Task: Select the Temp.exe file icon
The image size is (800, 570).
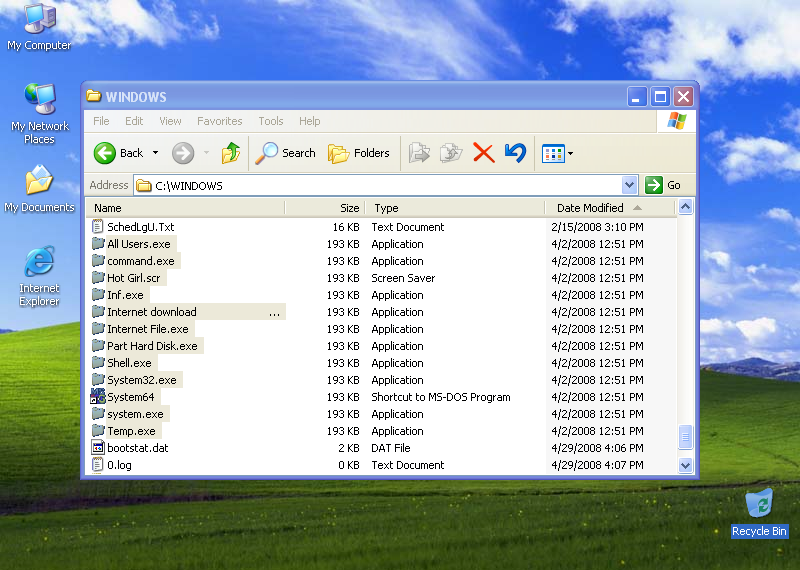Action: 98,431
